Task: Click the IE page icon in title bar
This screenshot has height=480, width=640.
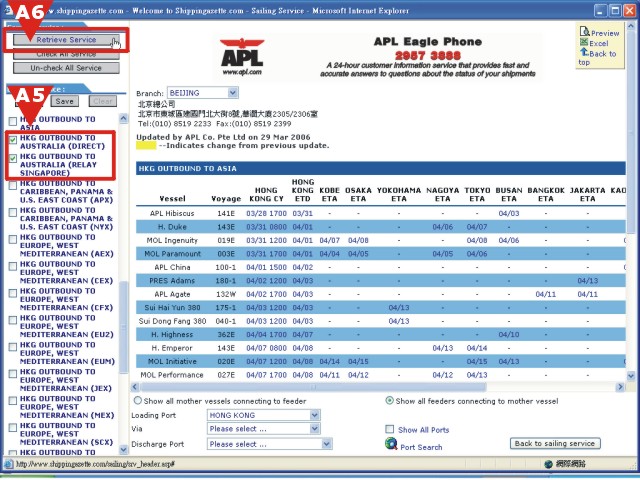Action: 8,11
